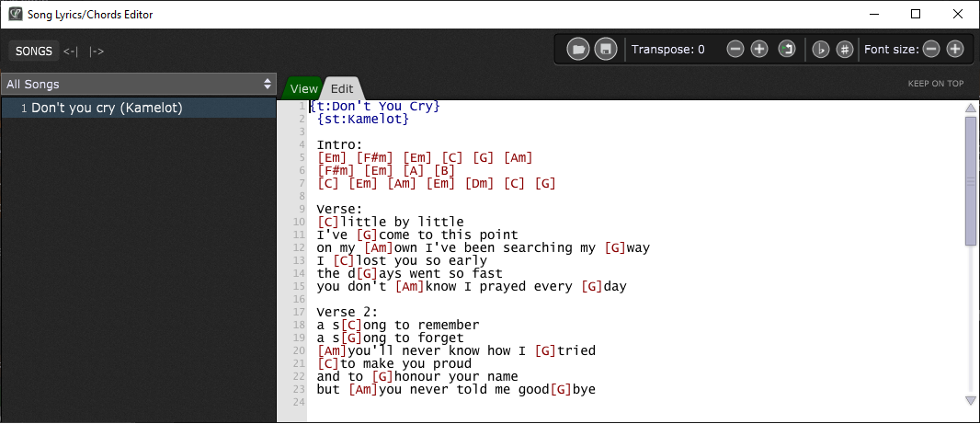980x424 pixels.
Task: Click the editor vertical scrollbar thumb
Action: click(971, 180)
